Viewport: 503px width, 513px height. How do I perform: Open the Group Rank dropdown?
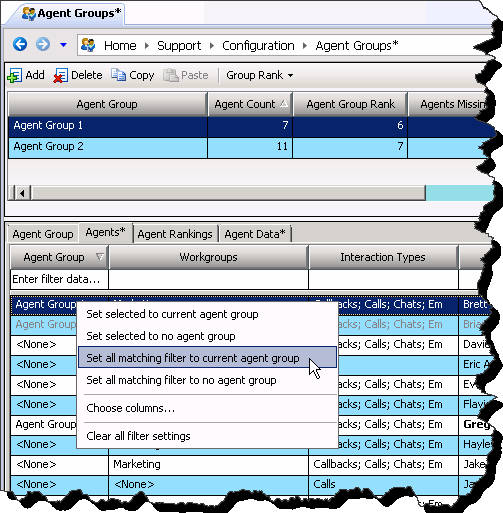[260, 75]
